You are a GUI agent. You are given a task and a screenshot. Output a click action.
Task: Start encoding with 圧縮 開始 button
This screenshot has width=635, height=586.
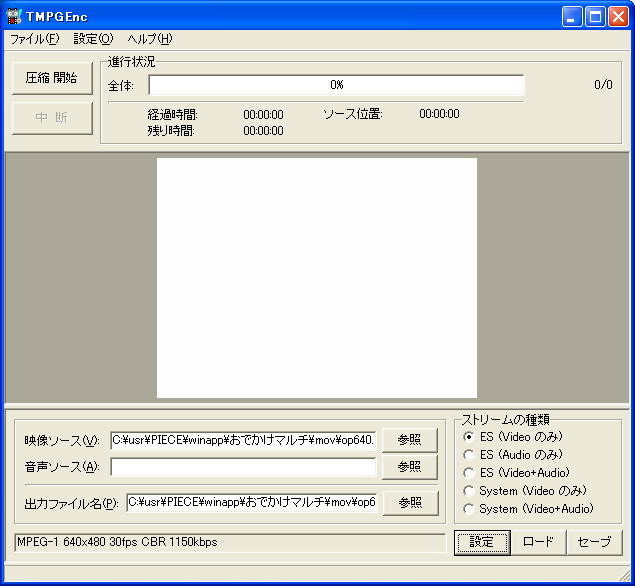(x=52, y=78)
